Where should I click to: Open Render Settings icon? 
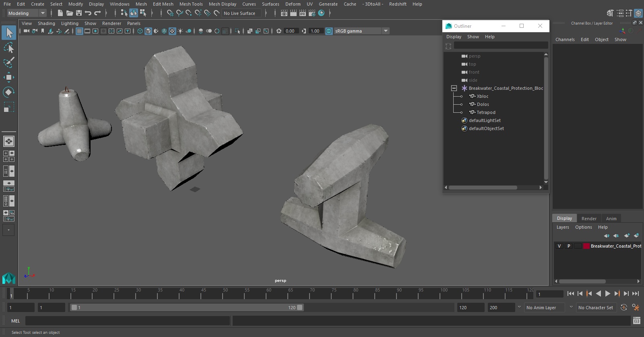(312, 13)
